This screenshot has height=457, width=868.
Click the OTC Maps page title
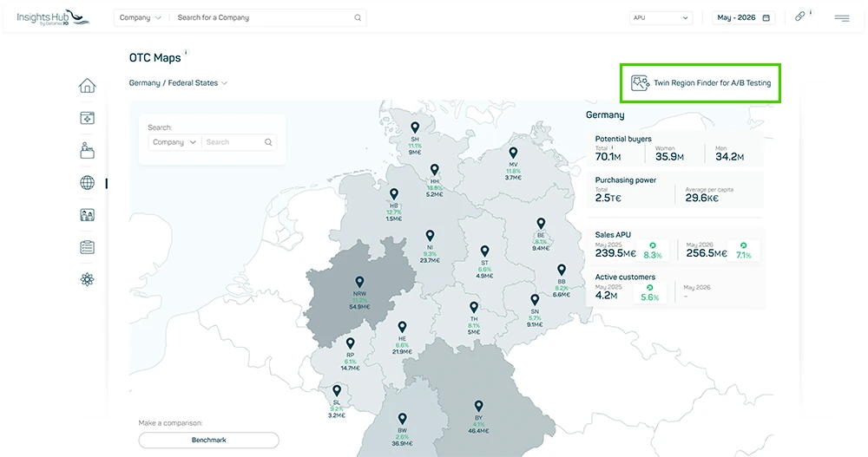[x=155, y=58]
